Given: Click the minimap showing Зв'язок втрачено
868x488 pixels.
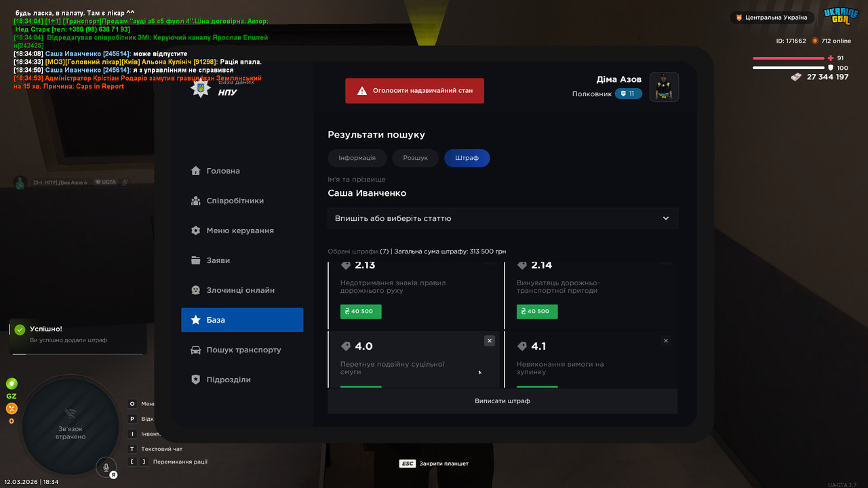Looking at the screenshot, I should [x=71, y=425].
